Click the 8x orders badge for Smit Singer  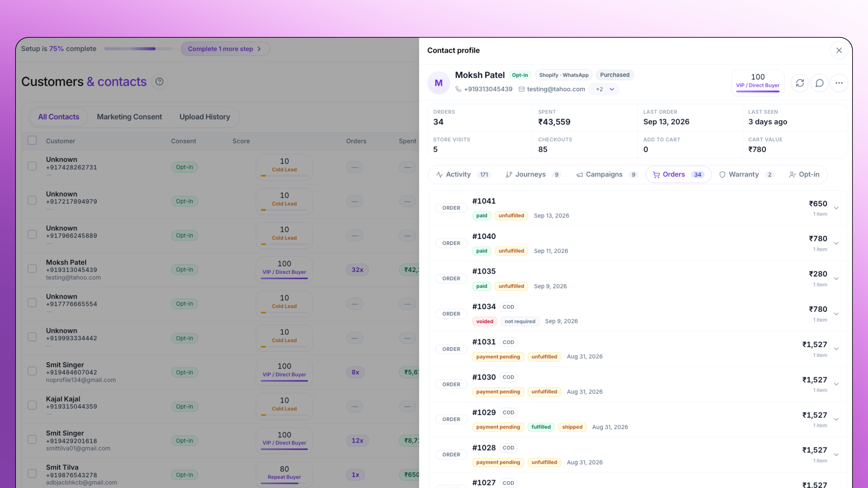(355, 372)
